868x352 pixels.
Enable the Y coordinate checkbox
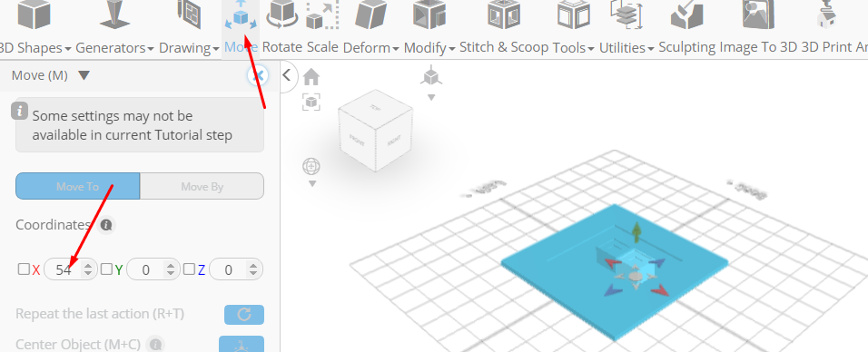pyautogui.click(x=106, y=269)
